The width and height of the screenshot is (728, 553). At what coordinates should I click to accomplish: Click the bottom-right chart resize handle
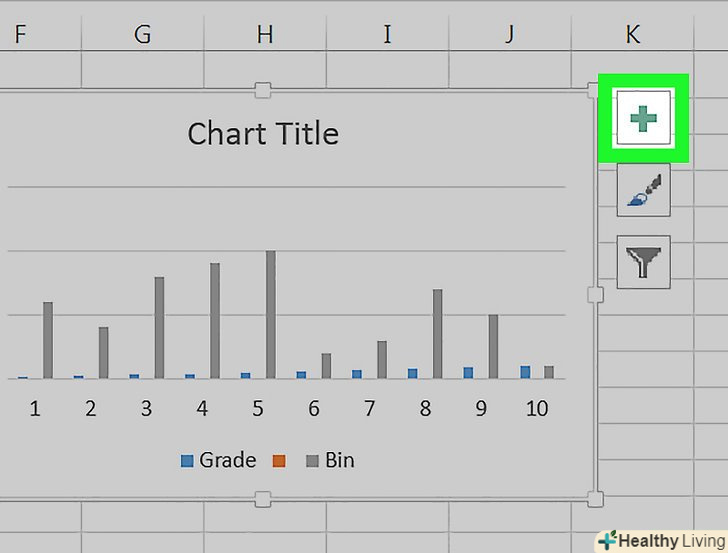tap(595, 498)
